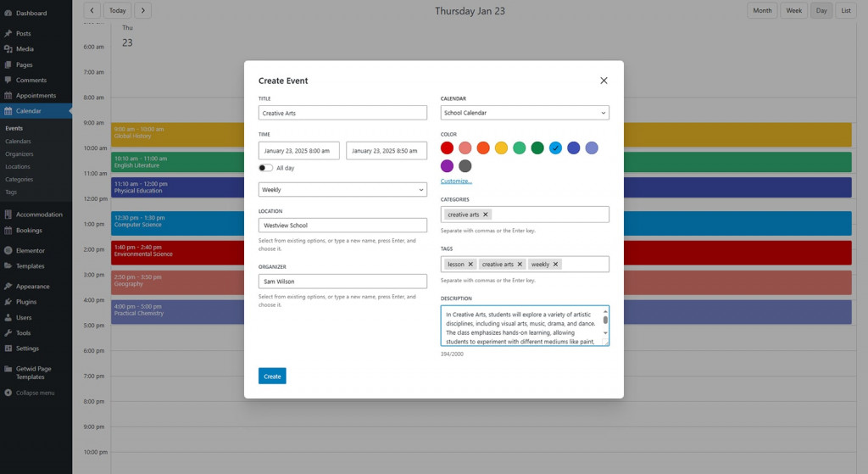Switch to Week view
The width and height of the screenshot is (868, 474).
(x=793, y=10)
